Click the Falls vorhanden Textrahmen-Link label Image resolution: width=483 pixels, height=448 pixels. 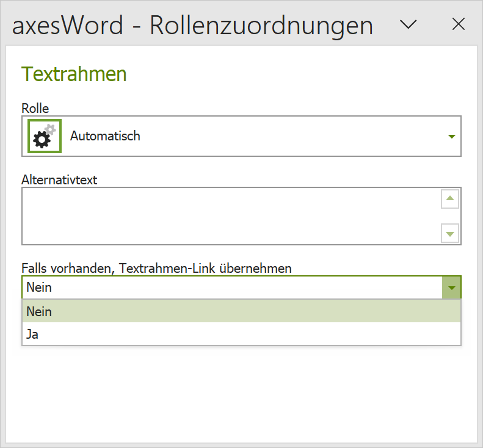156,269
